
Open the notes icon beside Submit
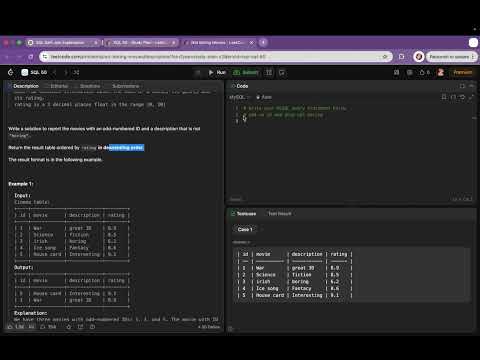point(282,72)
